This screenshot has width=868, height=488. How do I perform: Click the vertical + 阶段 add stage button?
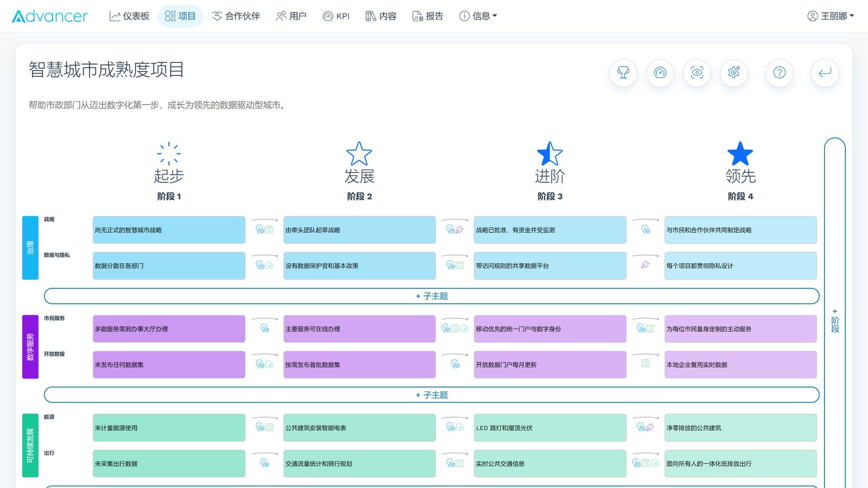click(835, 320)
